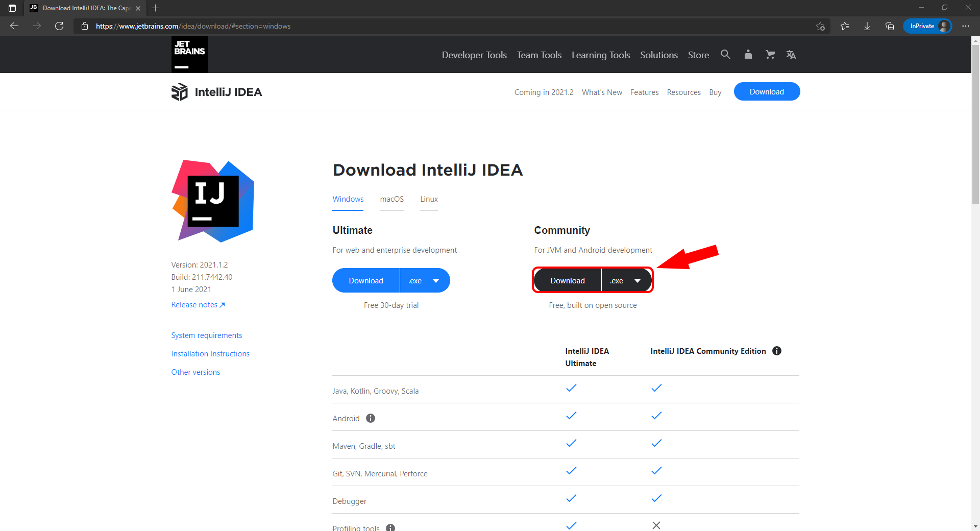Open the Features page
Screen dimensions: 980x531
tap(644, 92)
